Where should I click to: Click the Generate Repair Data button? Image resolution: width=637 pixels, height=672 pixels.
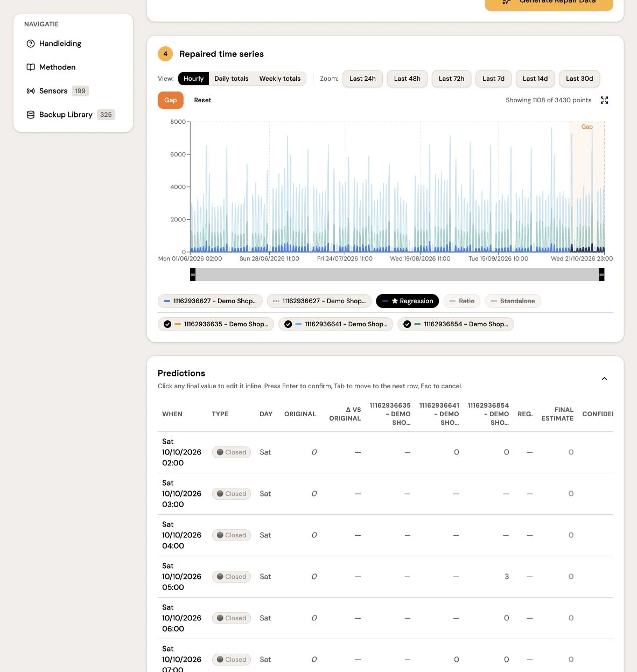549,3
